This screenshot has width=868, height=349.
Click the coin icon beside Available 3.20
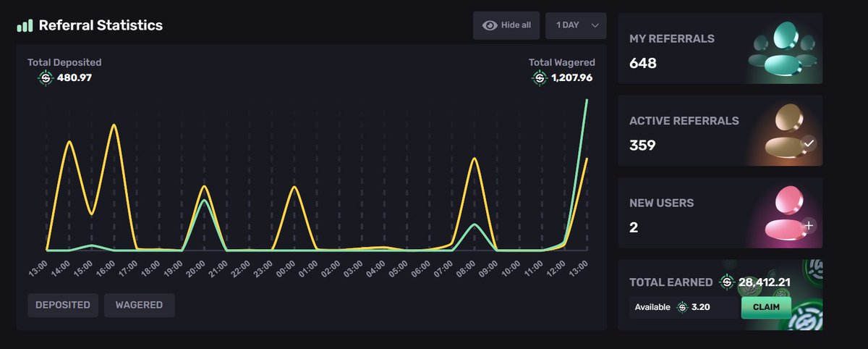coord(681,307)
